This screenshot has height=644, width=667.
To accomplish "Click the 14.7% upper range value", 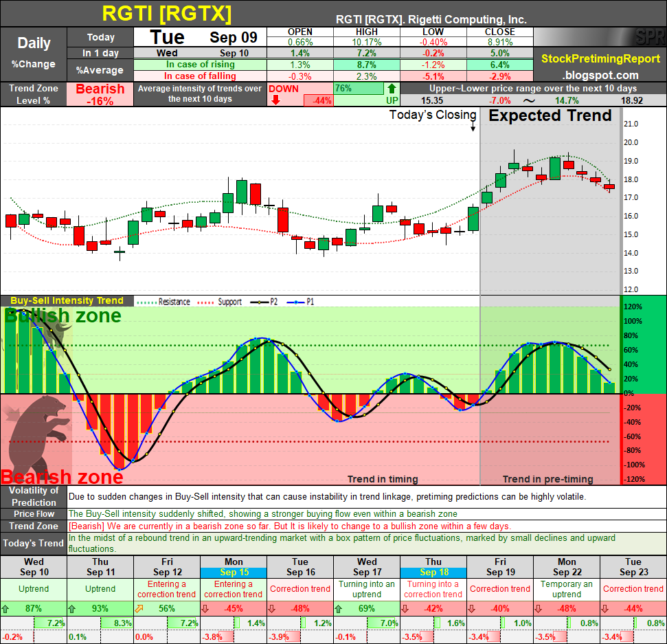I will [x=567, y=101].
